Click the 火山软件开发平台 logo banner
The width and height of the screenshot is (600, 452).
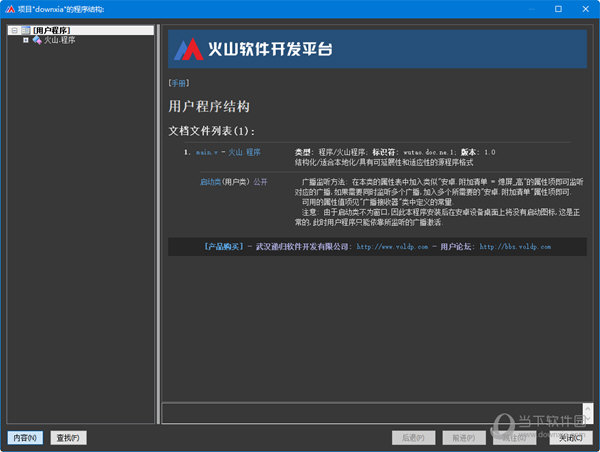(377, 49)
